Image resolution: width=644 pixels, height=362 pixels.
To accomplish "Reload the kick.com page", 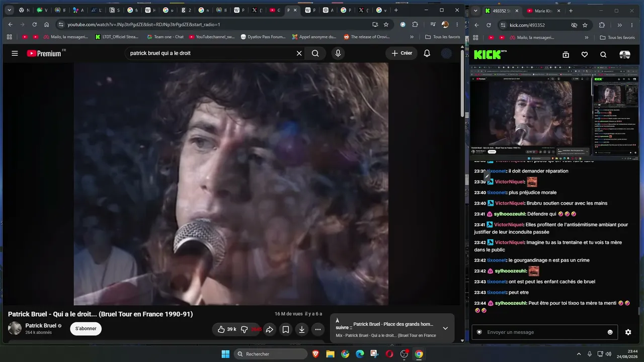I will coord(489,25).
